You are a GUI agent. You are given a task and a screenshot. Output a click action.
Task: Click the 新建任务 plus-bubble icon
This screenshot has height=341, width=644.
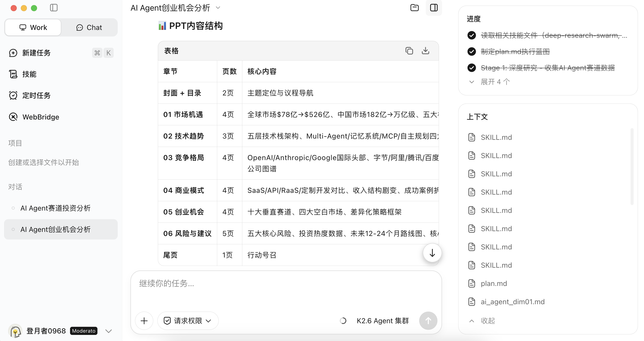[x=13, y=53]
